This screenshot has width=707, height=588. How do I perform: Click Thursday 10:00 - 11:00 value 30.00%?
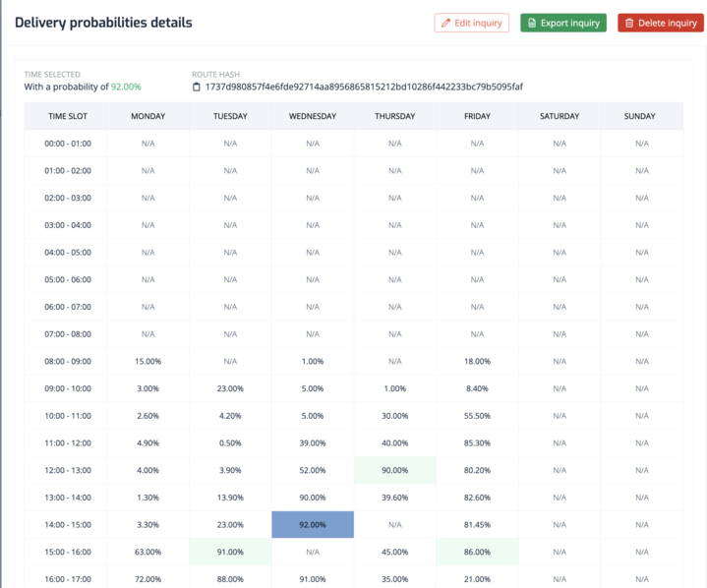coord(395,416)
